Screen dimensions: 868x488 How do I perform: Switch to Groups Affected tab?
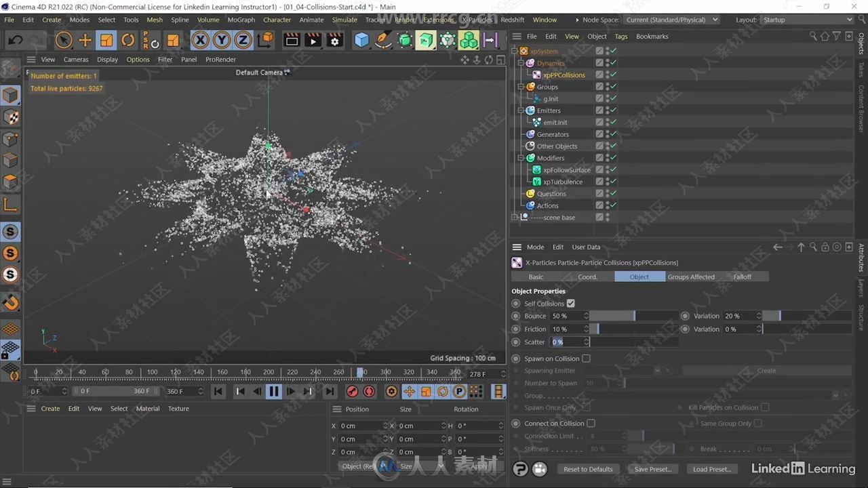[x=690, y=277]
